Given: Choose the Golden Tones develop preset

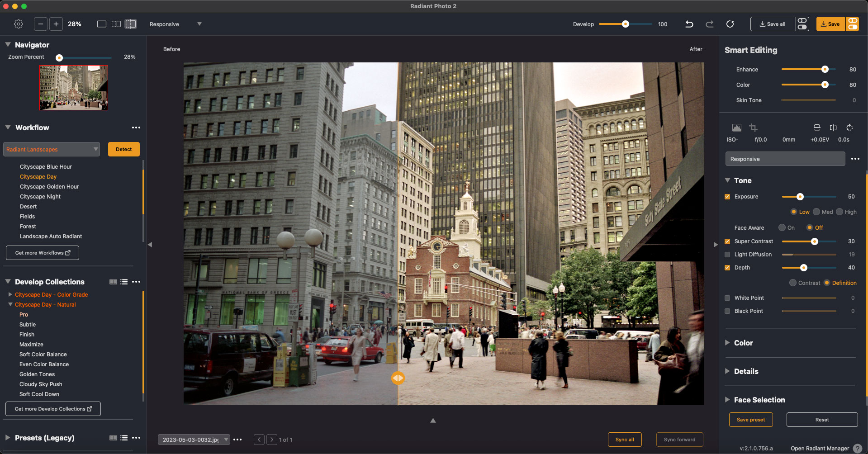Looking at the screenshot, I should 37,374.
